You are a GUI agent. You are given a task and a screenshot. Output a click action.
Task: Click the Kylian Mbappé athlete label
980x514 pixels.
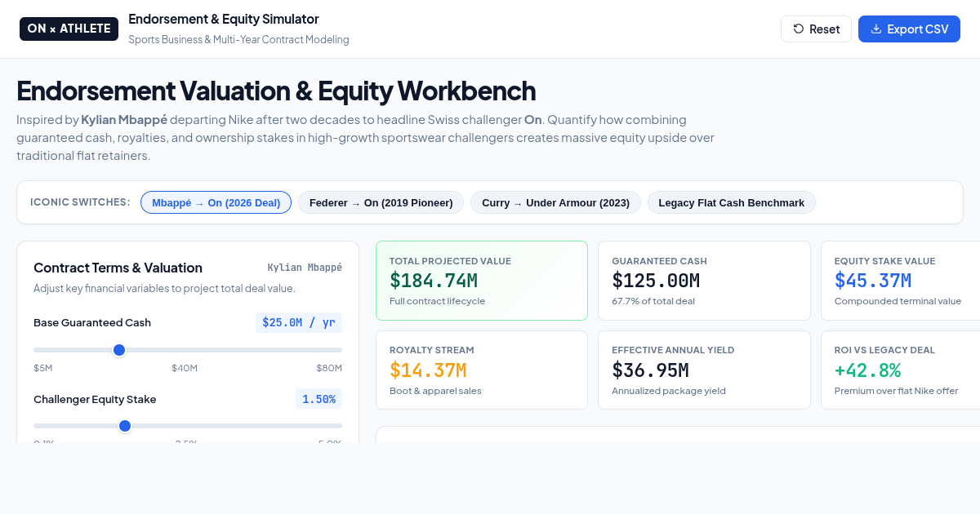click(x=305, y=268)
